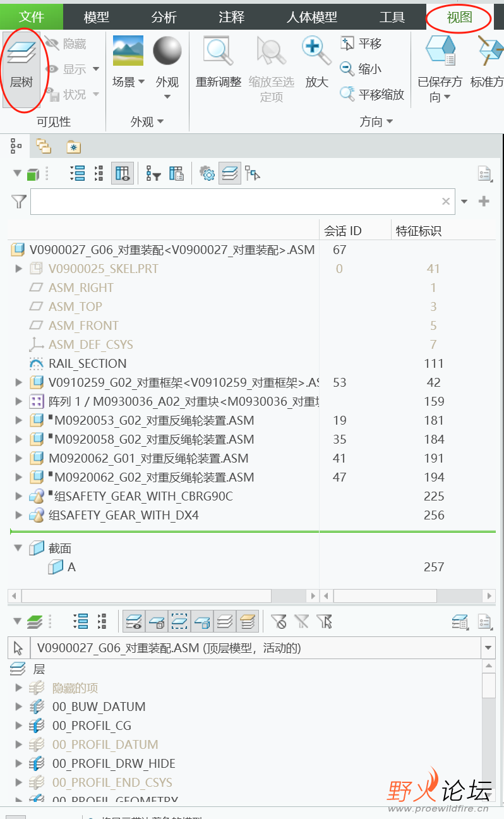Open the 文件 file menu
Screen dimensions: 504x819
click(x=32, y=17)
